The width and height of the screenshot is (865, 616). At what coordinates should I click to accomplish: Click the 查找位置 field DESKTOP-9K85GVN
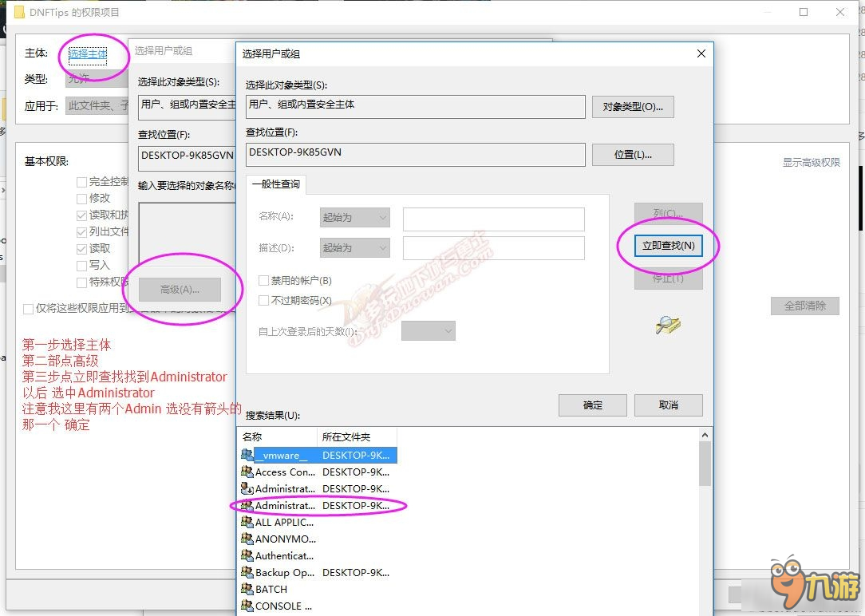pyautogui.click(x=416, y=155)
